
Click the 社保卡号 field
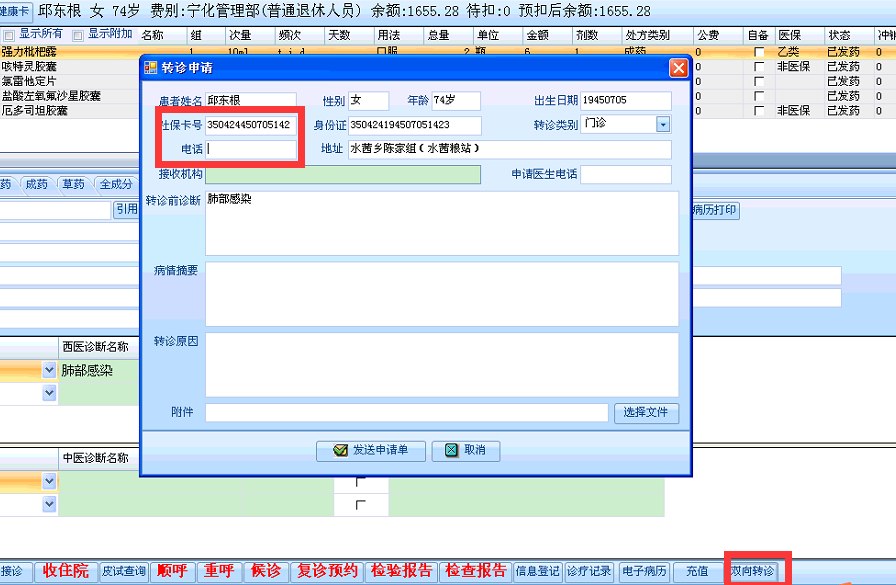pos(251,125)
